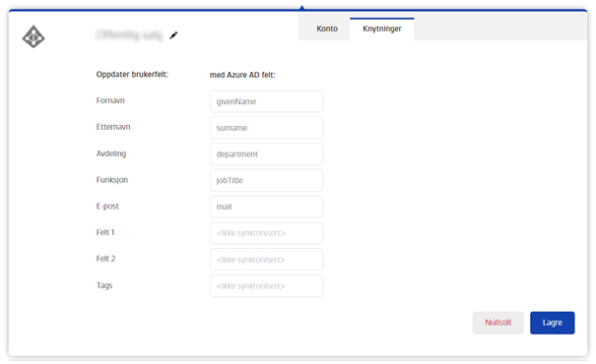Click the 'Fornavn' label
This screenshot has height=364, width=596.
click(110, 100)
